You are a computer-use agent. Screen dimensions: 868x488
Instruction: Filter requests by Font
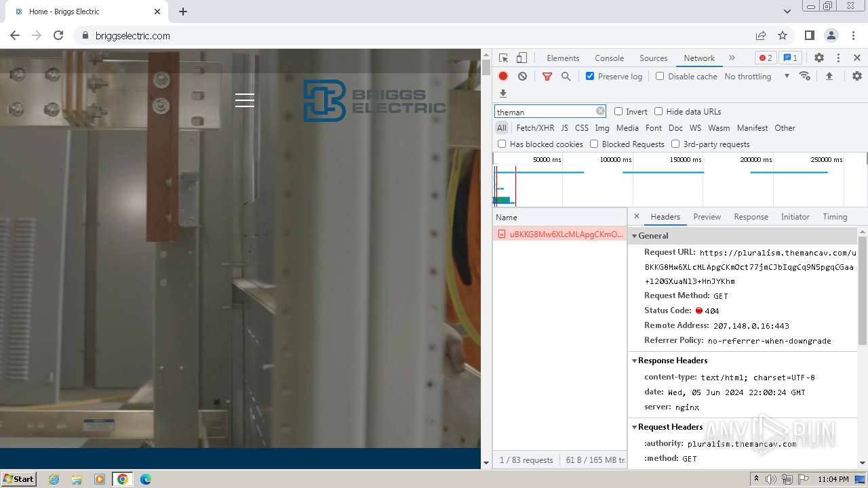[654, 127]
